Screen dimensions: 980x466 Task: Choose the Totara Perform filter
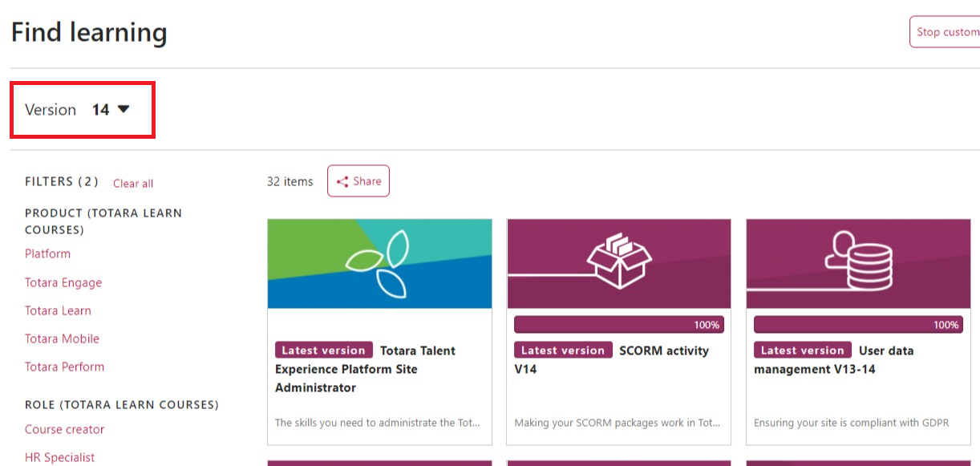pyautogui.click(x=64, y=367)
